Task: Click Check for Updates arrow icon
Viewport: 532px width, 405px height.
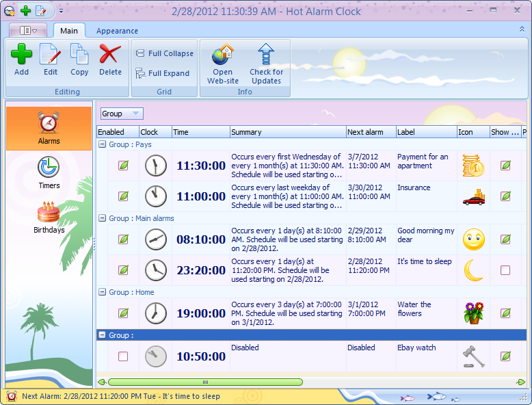Action: click(266, 55)
